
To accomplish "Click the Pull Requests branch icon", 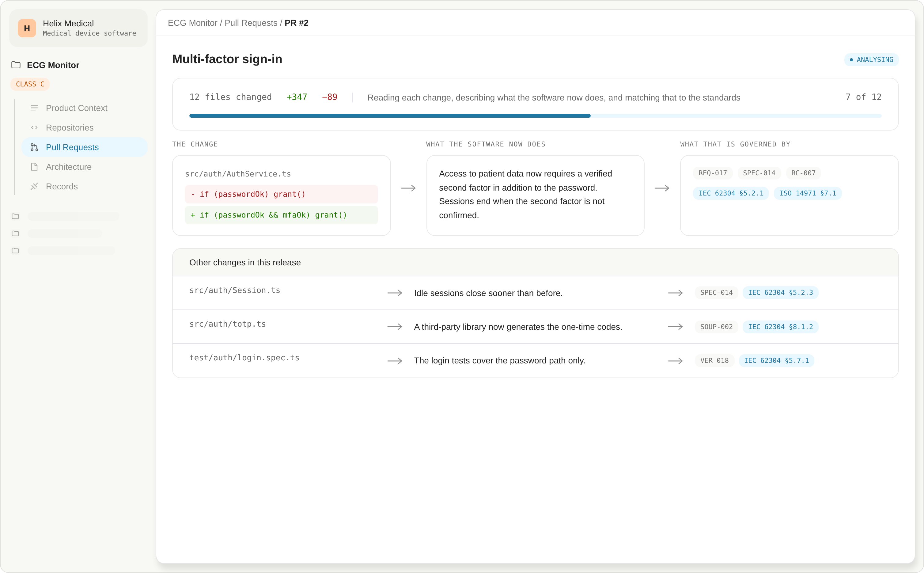I will click(34, 147).
